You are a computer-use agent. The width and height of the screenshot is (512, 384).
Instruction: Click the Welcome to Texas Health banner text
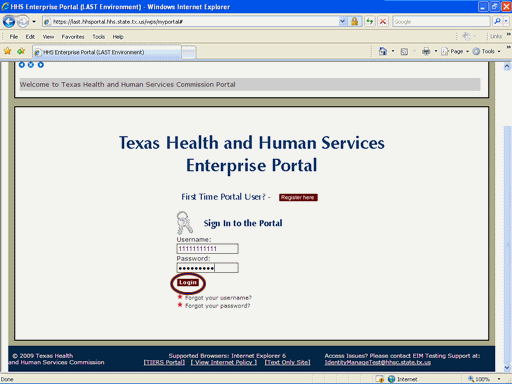tap(128, 84)
